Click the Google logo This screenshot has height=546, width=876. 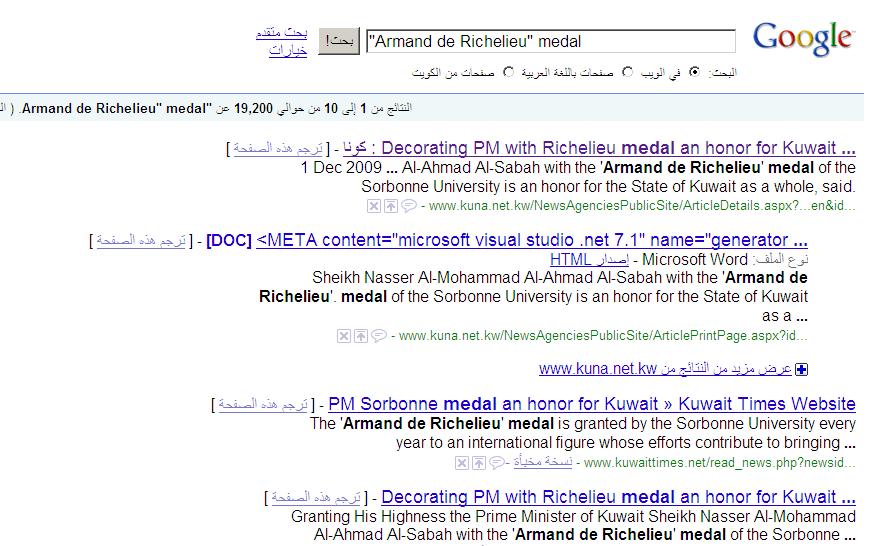click(803, 39)
